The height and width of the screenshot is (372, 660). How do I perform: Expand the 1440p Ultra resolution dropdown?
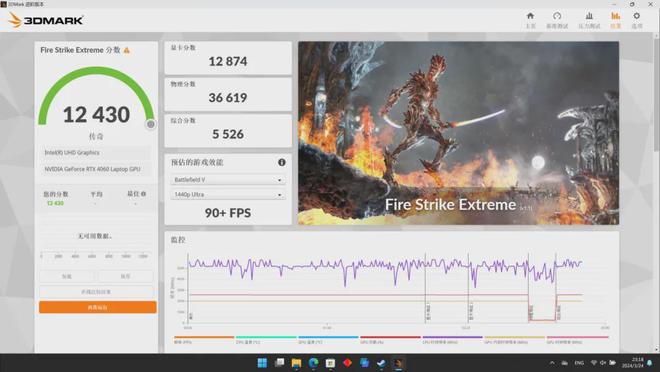pos(228,194)
